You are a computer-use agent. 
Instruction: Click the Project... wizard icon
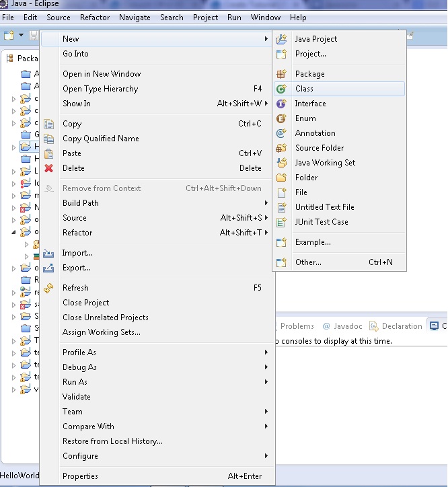[281, 54]
